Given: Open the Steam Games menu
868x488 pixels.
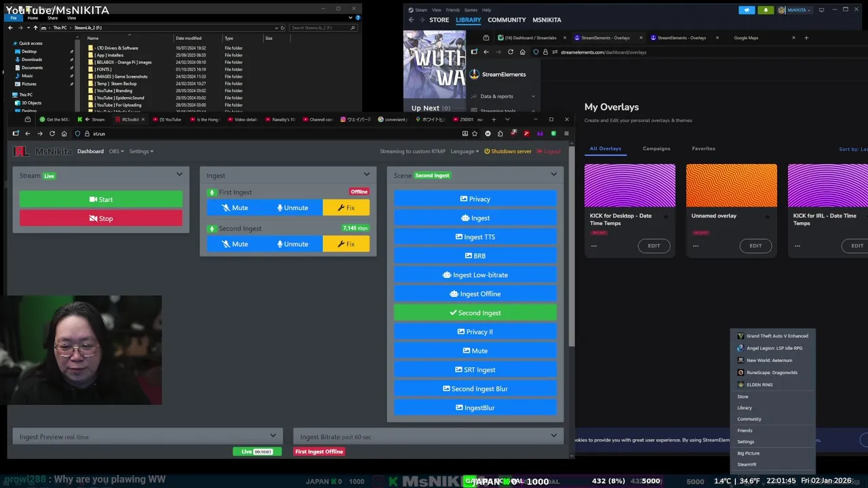Looking at the screenshot, I should point(471,10).
